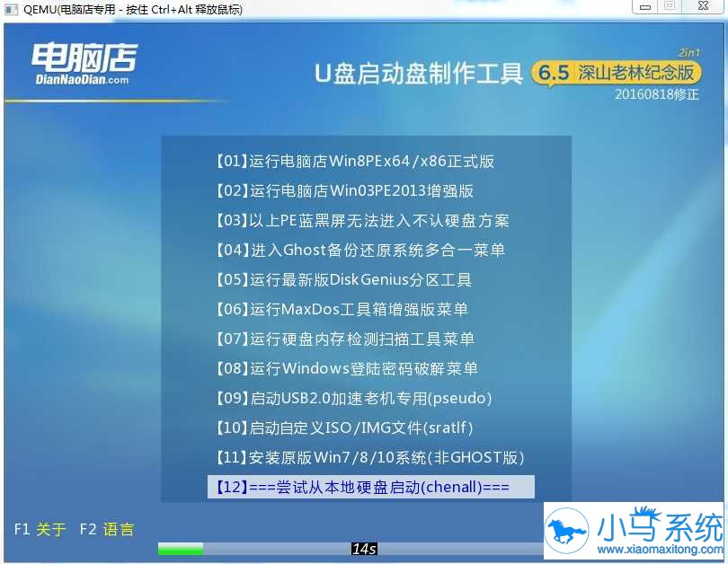Select menu entry 01 Win8PEx64/x86正式版
This screenshot has width=728, height=564.
pos(354,162)
